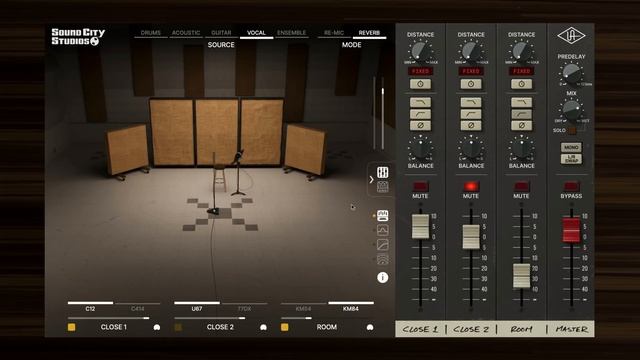Select the EQ curve view icon
This screenshot has height=360, width=640.
pyautogui.click(x=382, y=230)
